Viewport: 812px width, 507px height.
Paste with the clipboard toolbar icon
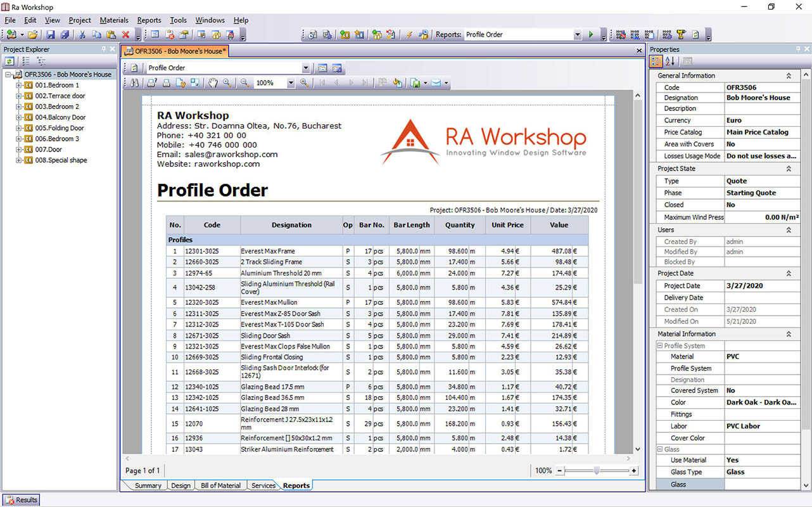[111, 35]
